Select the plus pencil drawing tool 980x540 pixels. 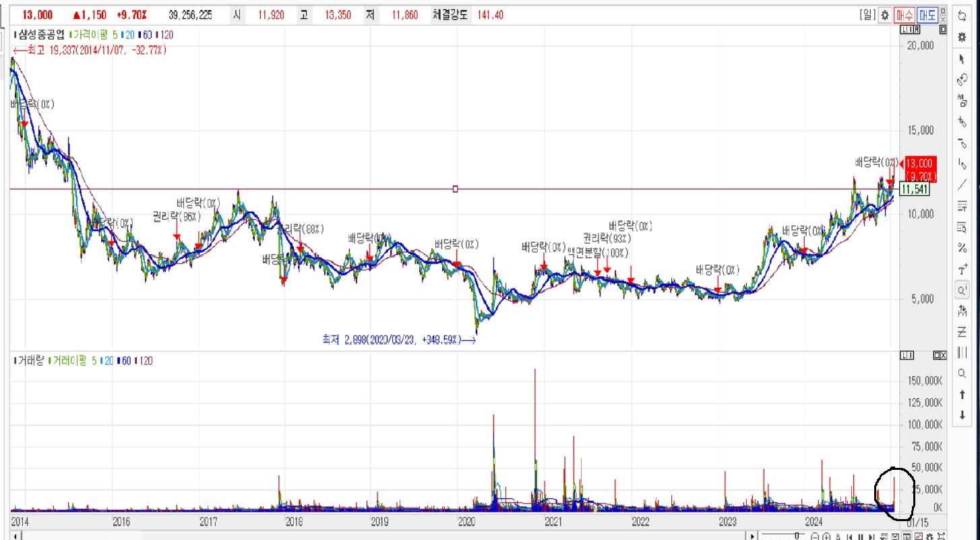click(962, 122)
